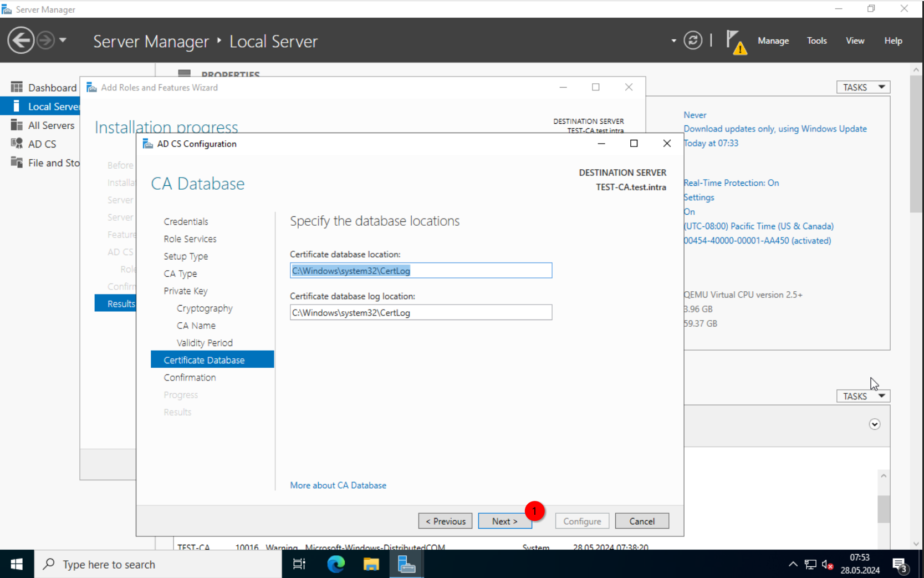
Task: Go to Confirmation step
Action: pyautogui.click(x=190, y=378)
